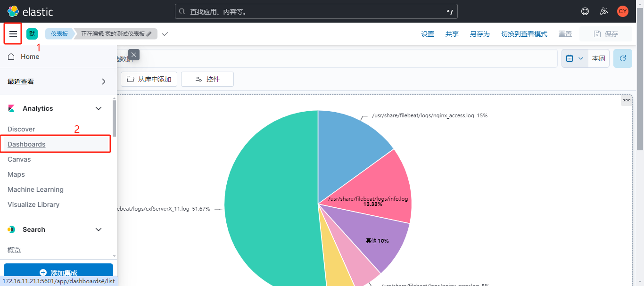Image resolution: width=644 pixels, height=286 pixels.
Task: Open panel options three-dots menu
Action: (626, 100)
